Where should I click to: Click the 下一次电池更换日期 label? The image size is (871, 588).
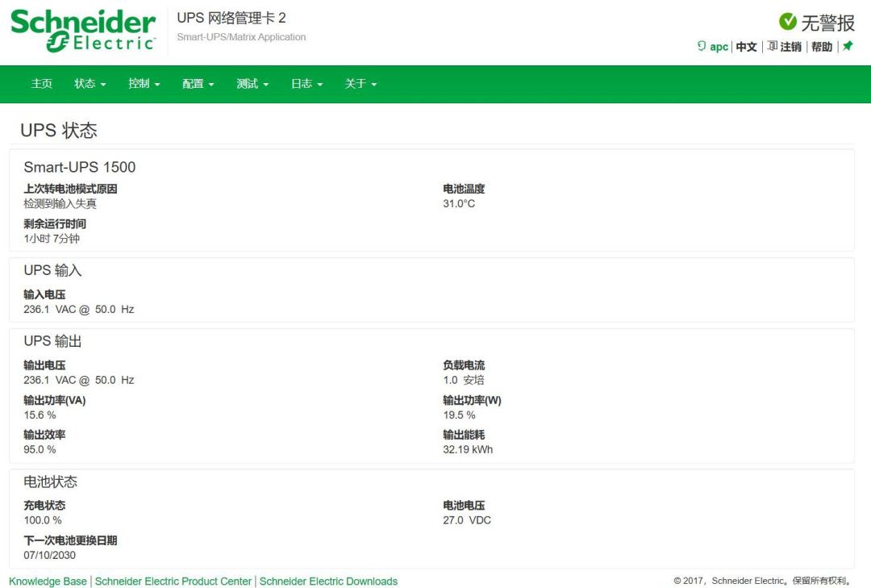[x=70, y=540]
